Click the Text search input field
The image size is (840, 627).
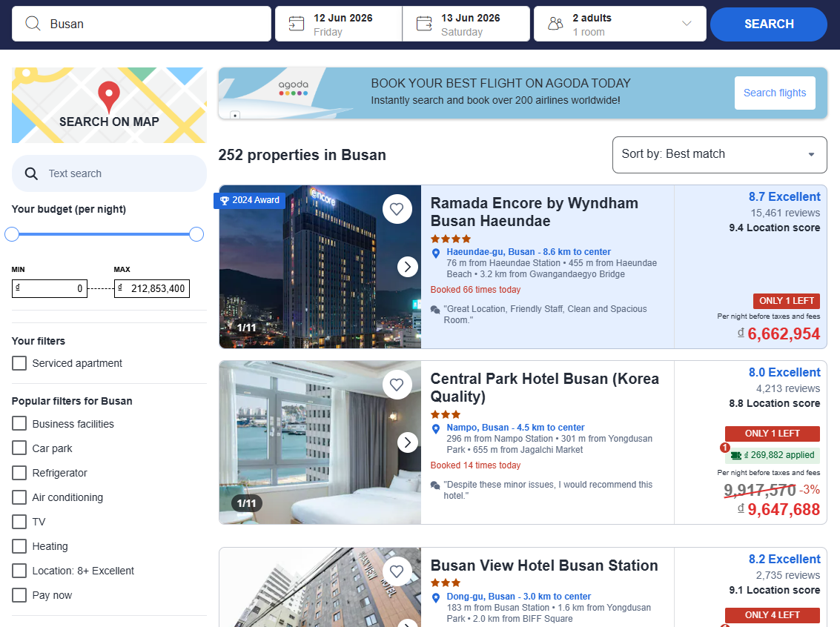119,173
